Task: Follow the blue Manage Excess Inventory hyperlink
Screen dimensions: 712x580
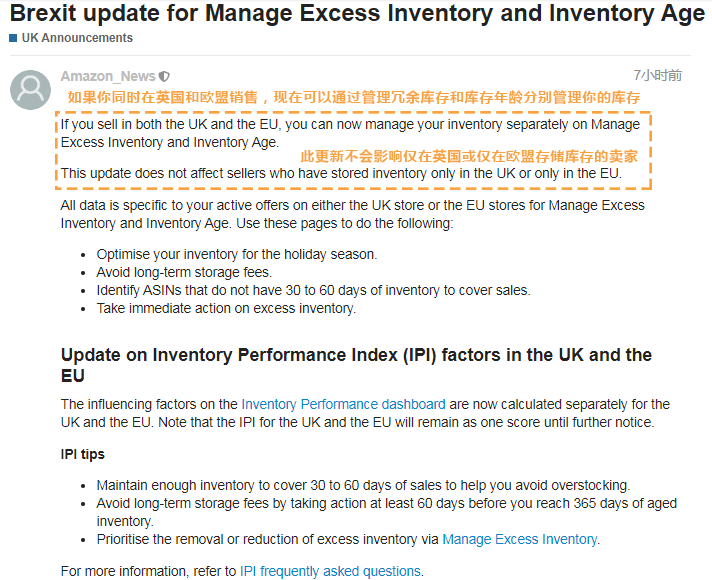Action: (520, 539)
